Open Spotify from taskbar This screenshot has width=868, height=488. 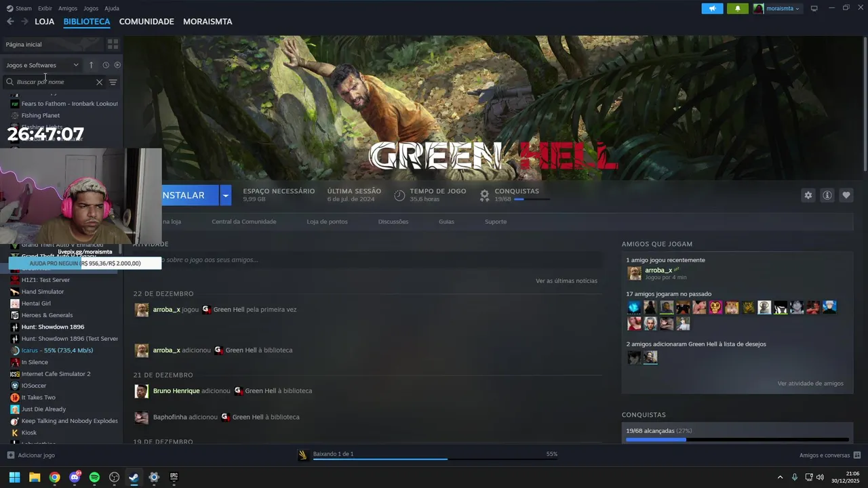[x=94, y=477]
